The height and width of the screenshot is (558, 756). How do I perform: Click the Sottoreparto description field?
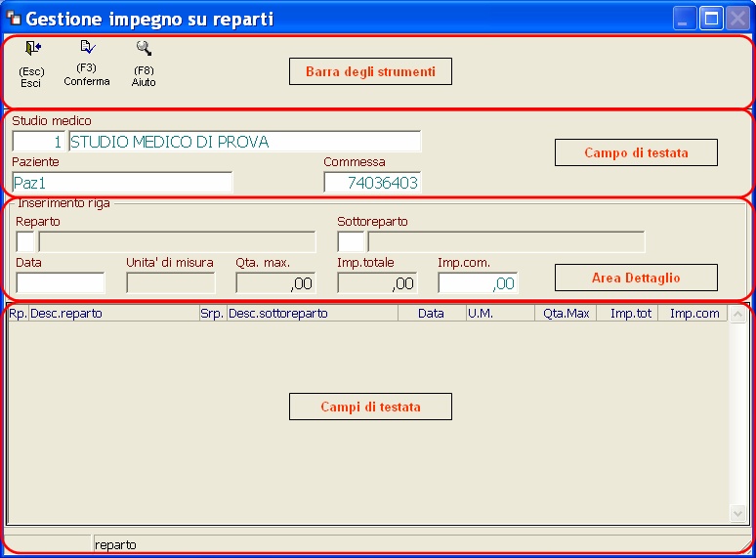506,241
